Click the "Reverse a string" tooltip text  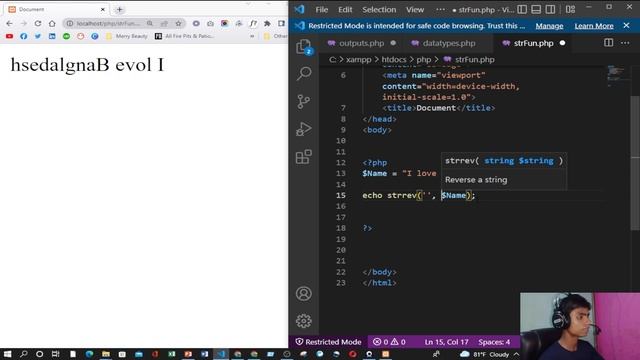pyautogui.click(x=476, y=180)
